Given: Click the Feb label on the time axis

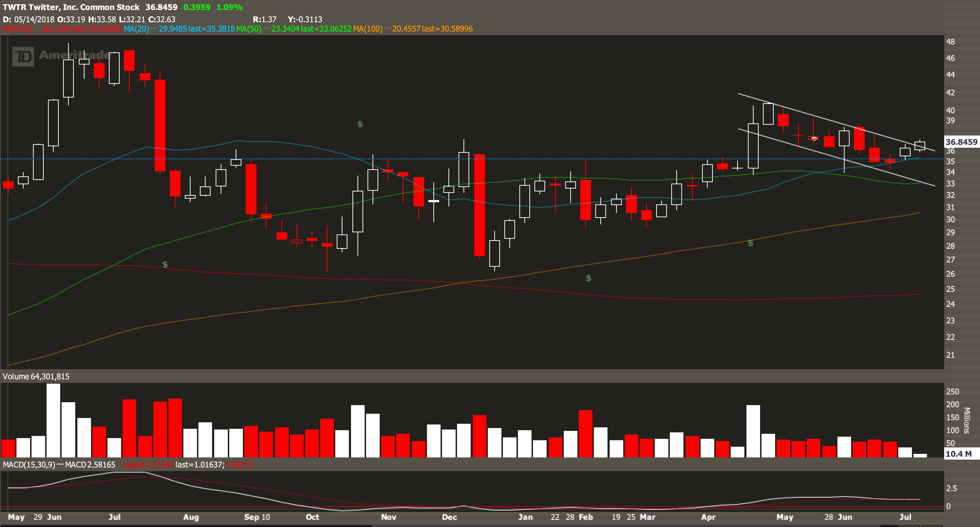Looking at the screenshot, I should pyautogui.click(x=586, y=517).
